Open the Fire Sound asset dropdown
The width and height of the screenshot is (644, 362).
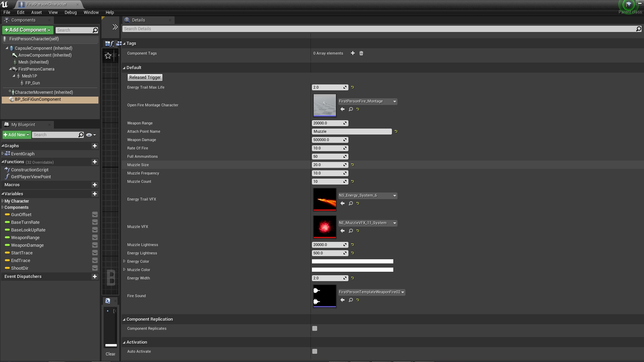pos(371,292)
